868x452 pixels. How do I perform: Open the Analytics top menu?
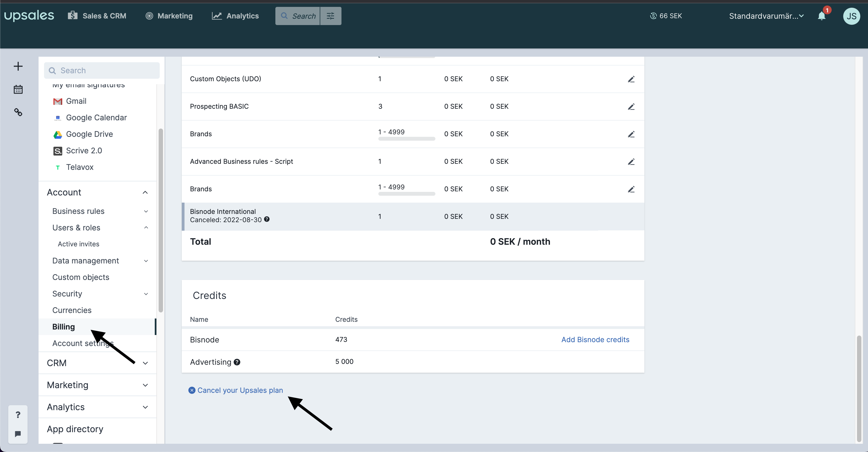[235, 16]
